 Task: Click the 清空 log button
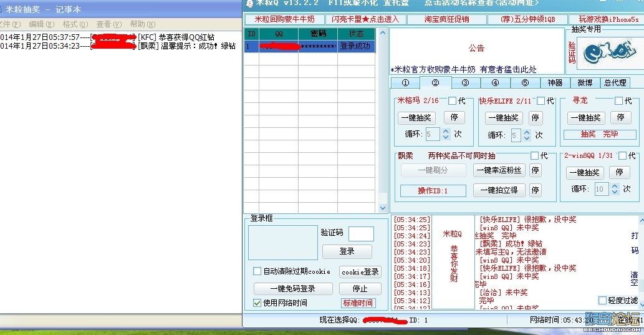point(635,279)
